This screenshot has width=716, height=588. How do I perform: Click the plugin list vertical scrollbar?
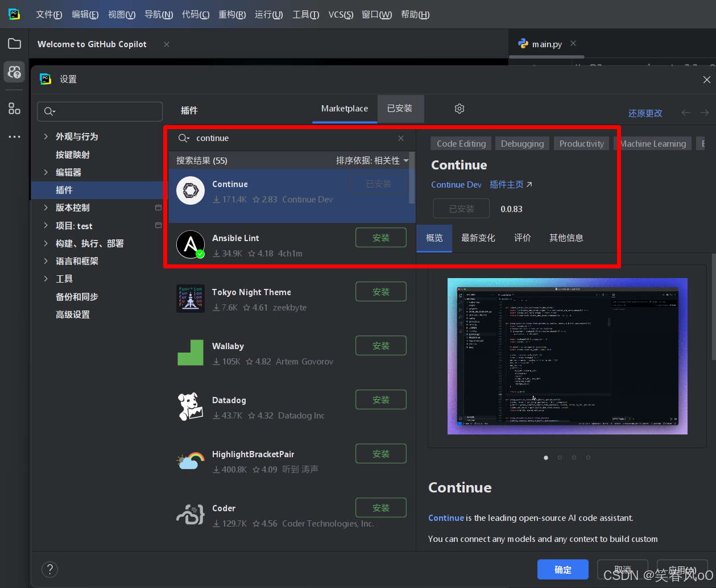pyautogui.click(x=412, y=177)
